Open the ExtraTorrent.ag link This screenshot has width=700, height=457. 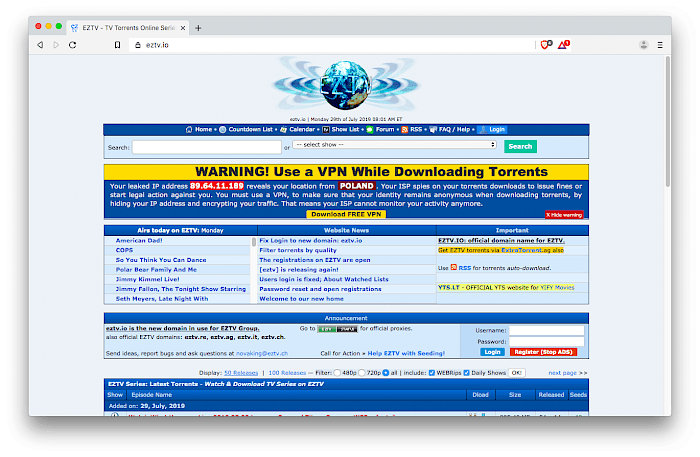click(526, 250)
